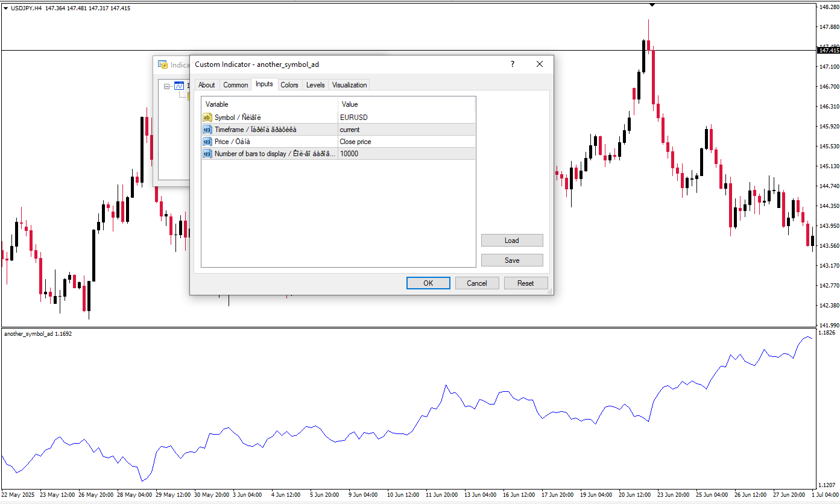Open the Visualization tab
The height and width of the screenshot is (504, 840).
pyautogui.click(x=349, y=85)
